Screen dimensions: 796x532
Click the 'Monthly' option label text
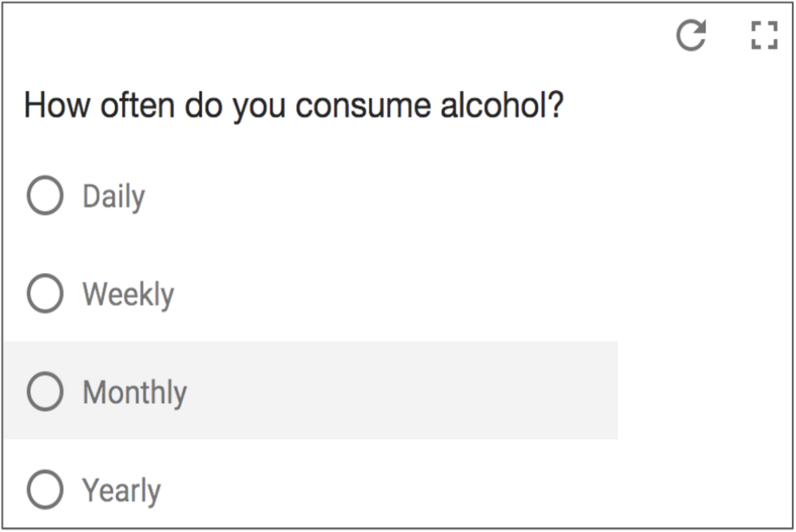coord(135,393)
